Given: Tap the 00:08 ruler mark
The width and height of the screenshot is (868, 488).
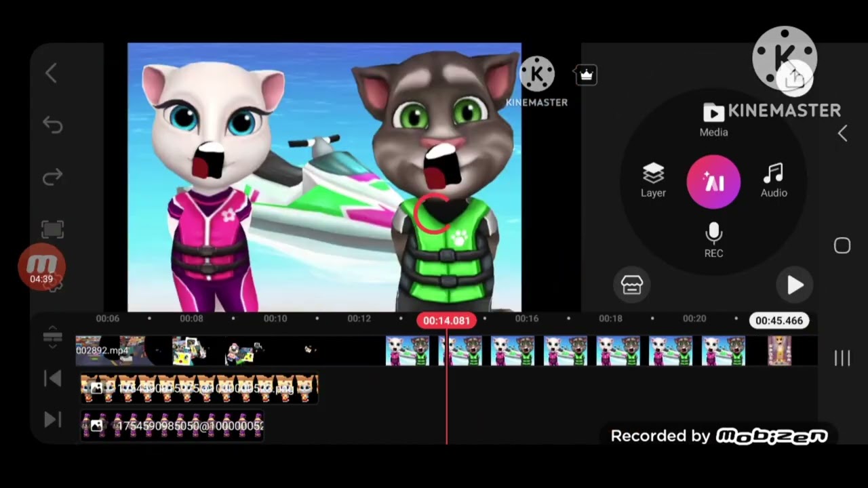Looking at the screenshot, I should (x=191, y=319).
